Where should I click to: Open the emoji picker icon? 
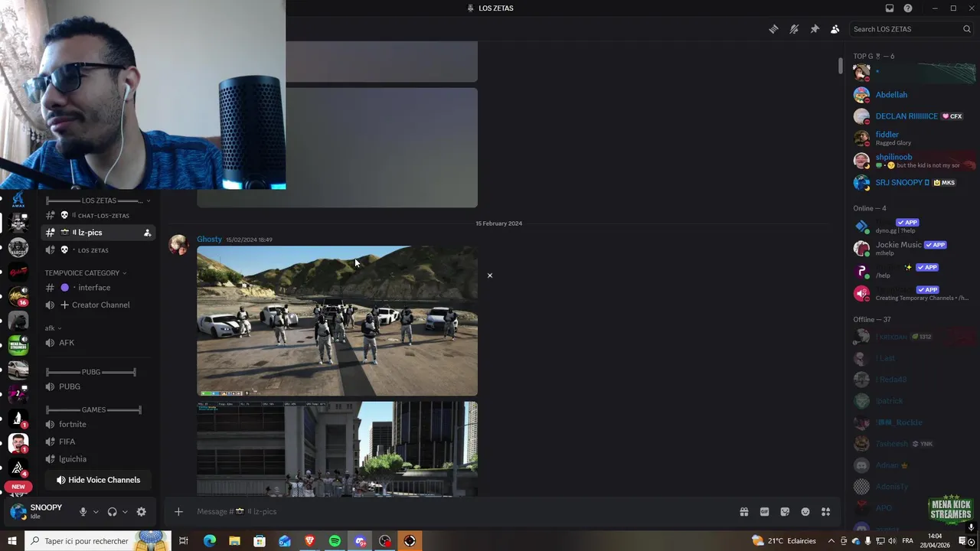(805, 512)
